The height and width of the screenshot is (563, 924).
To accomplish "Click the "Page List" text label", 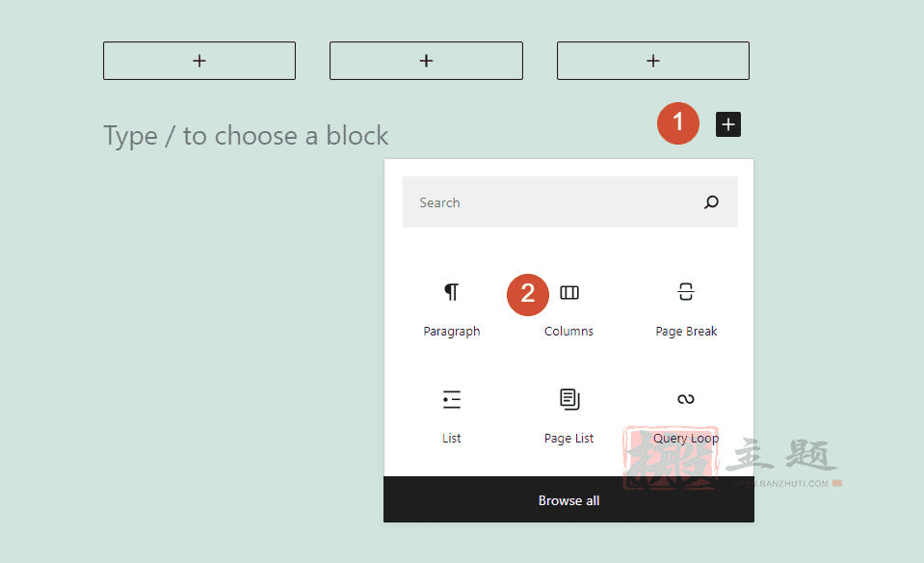I will (x=568, y=439).
